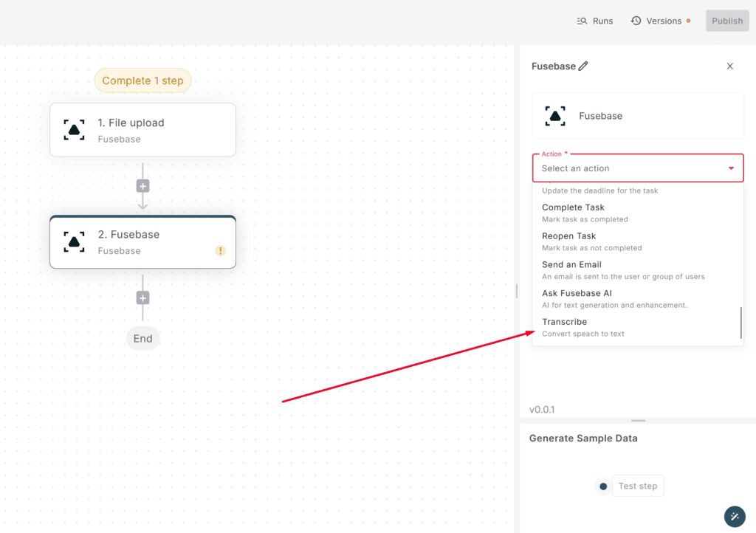This screenshot has height=533, width=756.
Task: Click the End node
Action: point(142,338)
